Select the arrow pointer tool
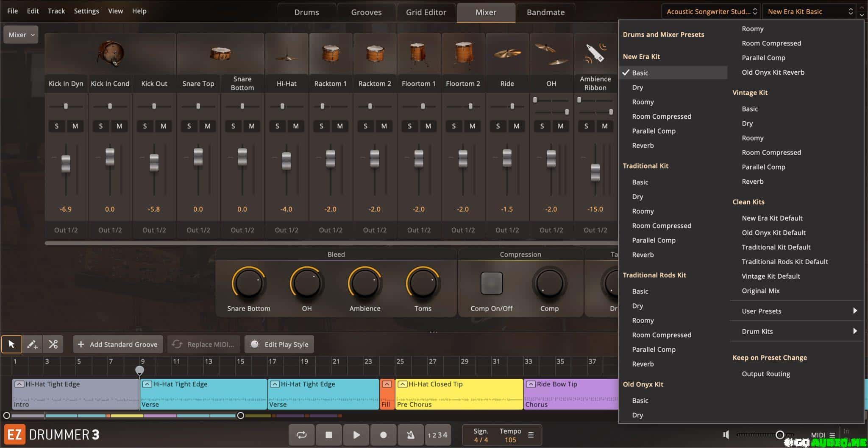The width and height of the screenshot is (868, 448). 11,344
